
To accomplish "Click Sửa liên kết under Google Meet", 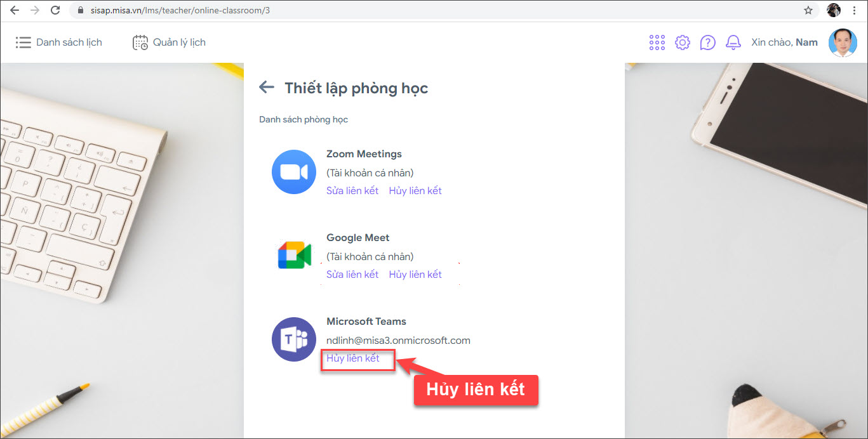I will tap(352, 275).
